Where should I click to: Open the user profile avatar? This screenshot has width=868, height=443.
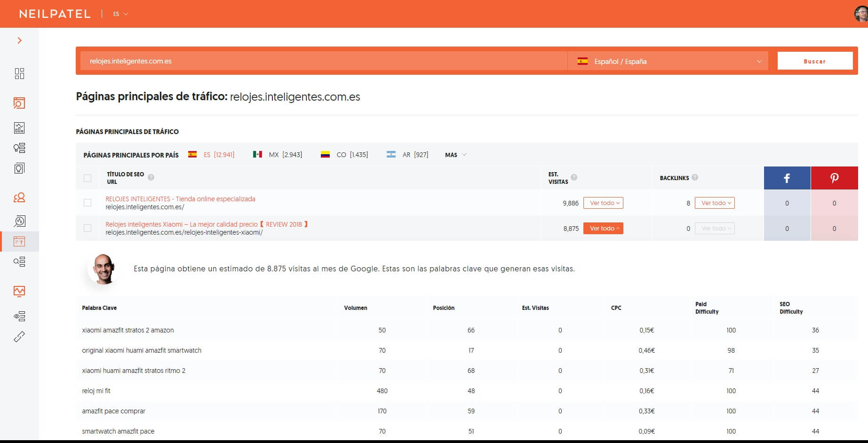(x=861, y=14)
